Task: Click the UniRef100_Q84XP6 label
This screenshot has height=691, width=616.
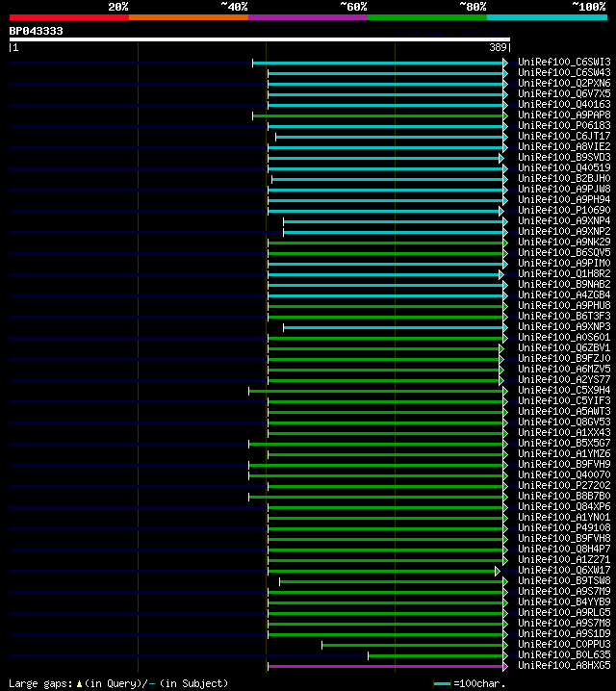Action: [x=564, y=506]
